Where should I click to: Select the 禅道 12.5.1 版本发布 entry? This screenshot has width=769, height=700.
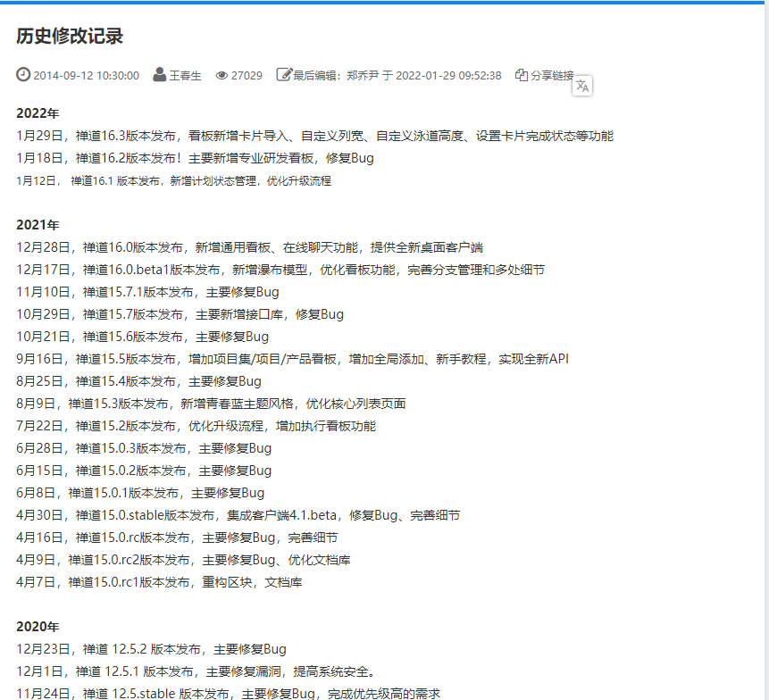coord(196,671)
